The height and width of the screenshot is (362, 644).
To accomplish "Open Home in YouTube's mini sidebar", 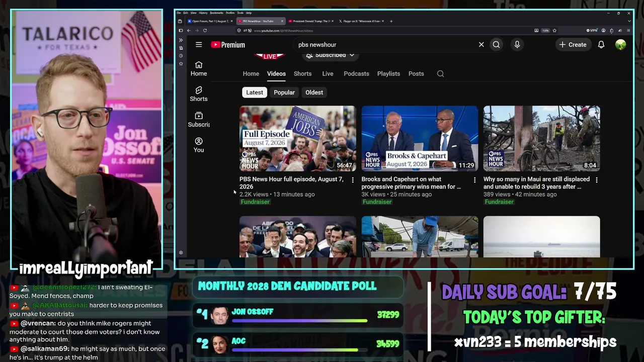I will 199,68.
